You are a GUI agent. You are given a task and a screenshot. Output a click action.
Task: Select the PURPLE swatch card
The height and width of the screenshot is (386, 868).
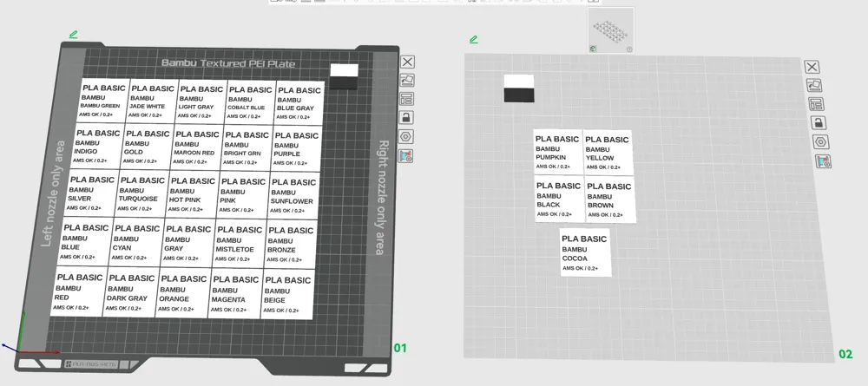click(x=297, y=148)
